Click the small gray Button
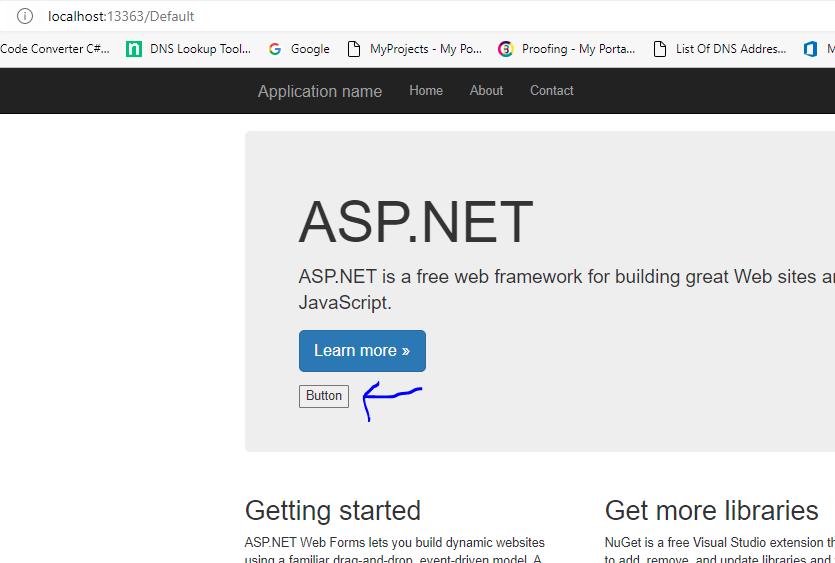The image size is (835, 563). click(324, 396)
